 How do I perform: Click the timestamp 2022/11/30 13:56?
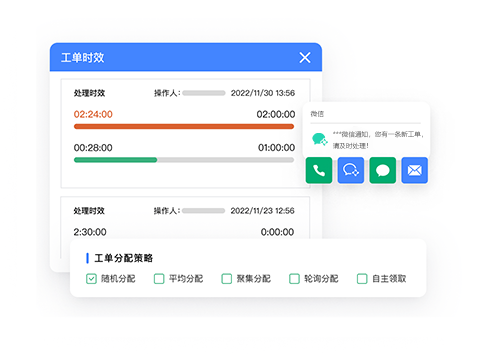click(263, 93)
